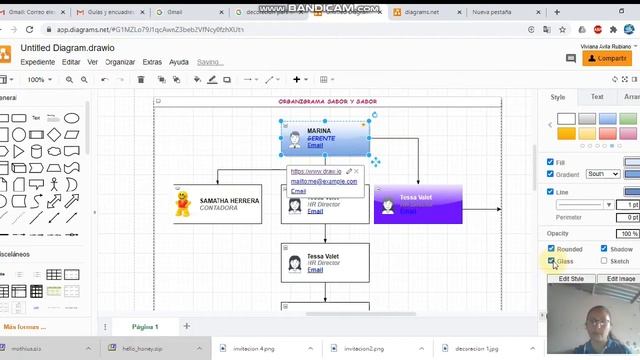Delete selected shape with trash icon

tap(141, 80)
